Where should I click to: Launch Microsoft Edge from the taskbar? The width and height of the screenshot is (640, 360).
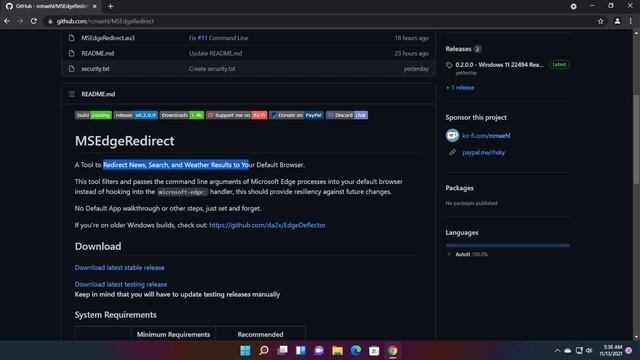[356, 351]
